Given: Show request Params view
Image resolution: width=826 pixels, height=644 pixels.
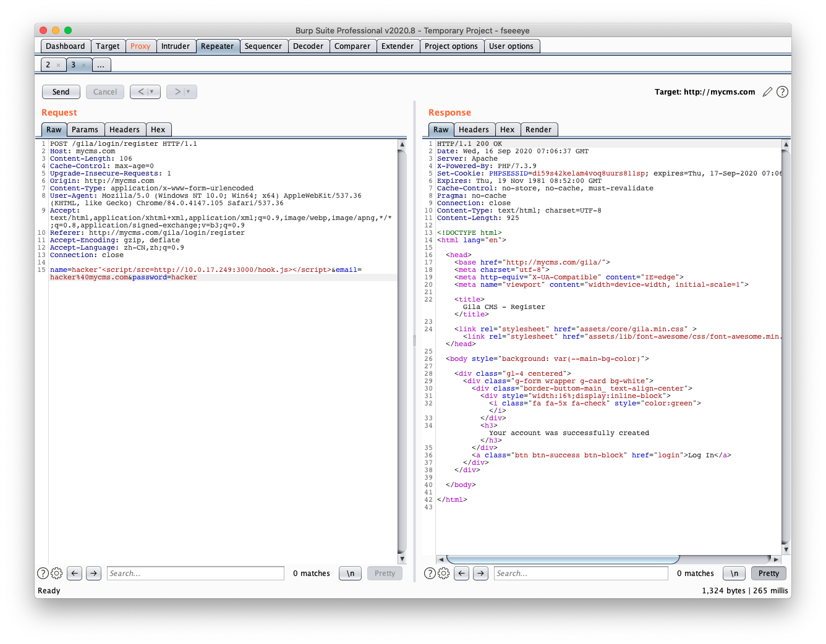Looking at the screenshot, I should (85, 130).
